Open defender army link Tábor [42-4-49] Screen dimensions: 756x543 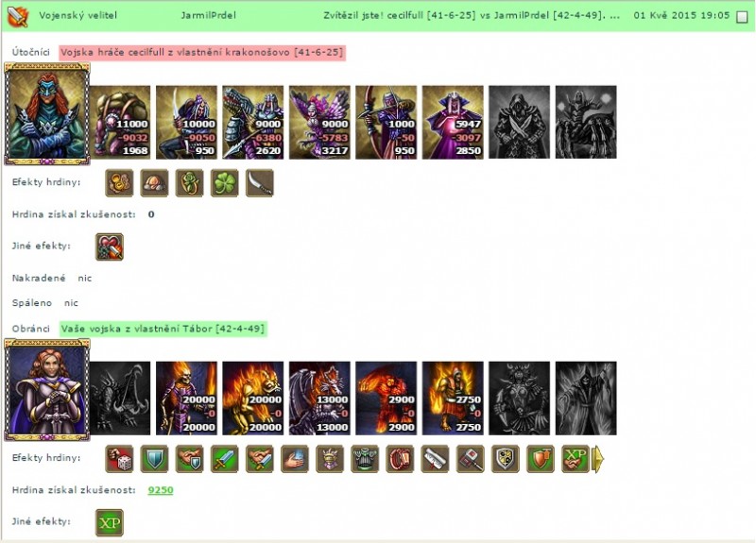(x=163, y=329)
